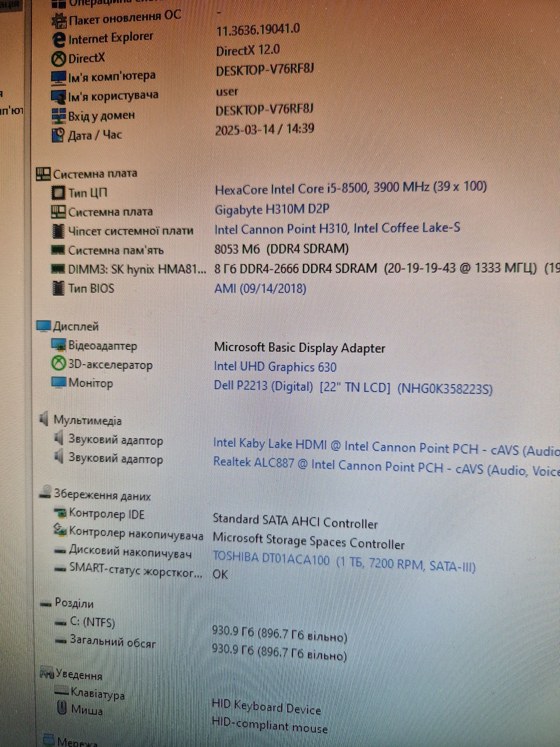Click the Збереження даних section icon
This screenshot has height=747, width=560.
[x=46, y=492]
